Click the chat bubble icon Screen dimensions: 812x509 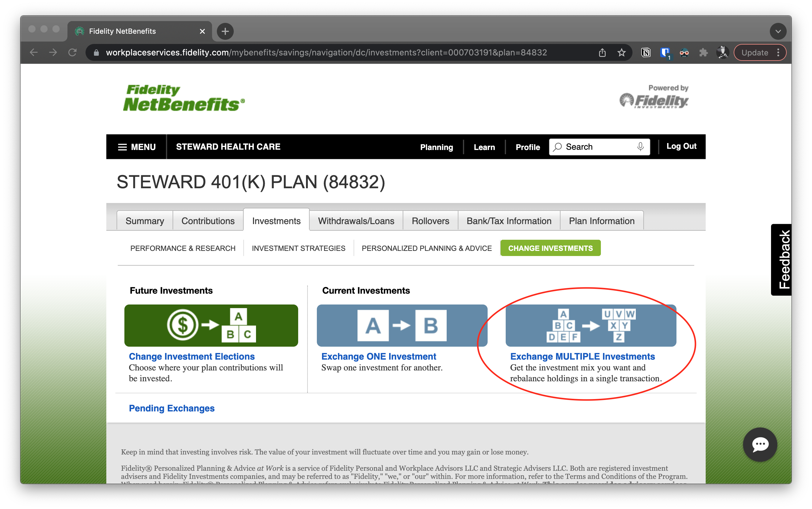(x=760, y=444)
